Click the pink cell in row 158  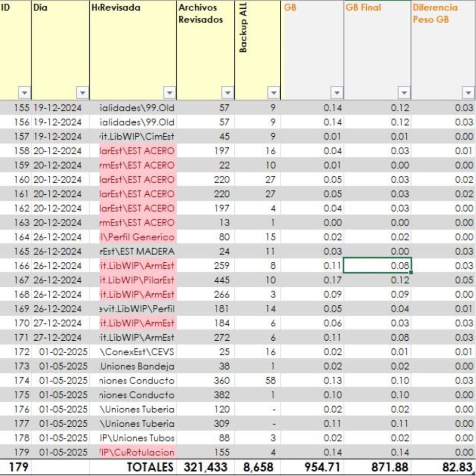138,151
